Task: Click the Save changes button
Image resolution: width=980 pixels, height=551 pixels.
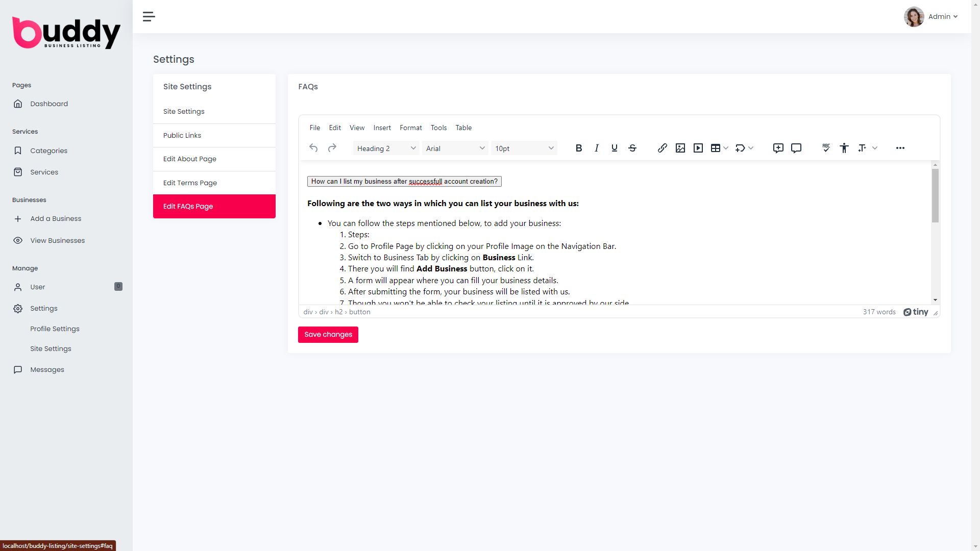Action: pos(328,335)
